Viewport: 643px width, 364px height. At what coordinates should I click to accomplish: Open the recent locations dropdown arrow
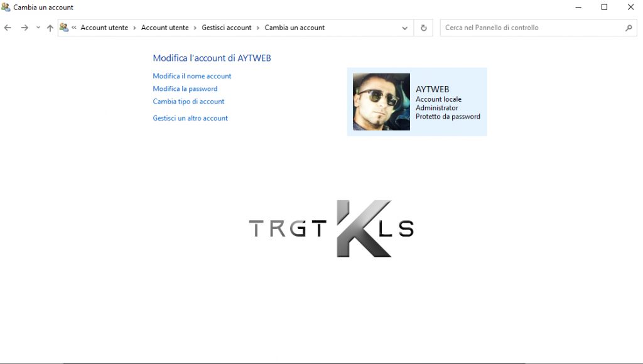click(38, 28)
